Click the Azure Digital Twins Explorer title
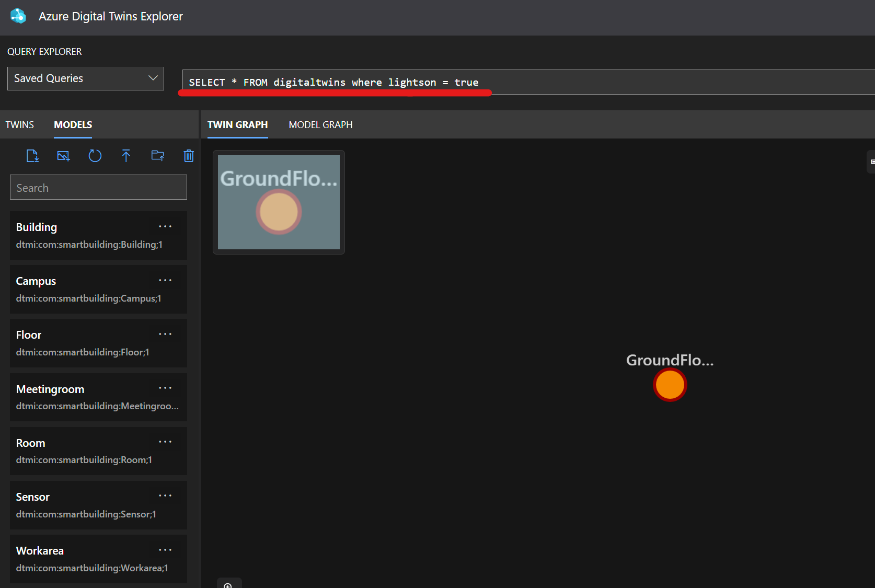This screenshot has width=875, height=588. [x=111, y=16]
